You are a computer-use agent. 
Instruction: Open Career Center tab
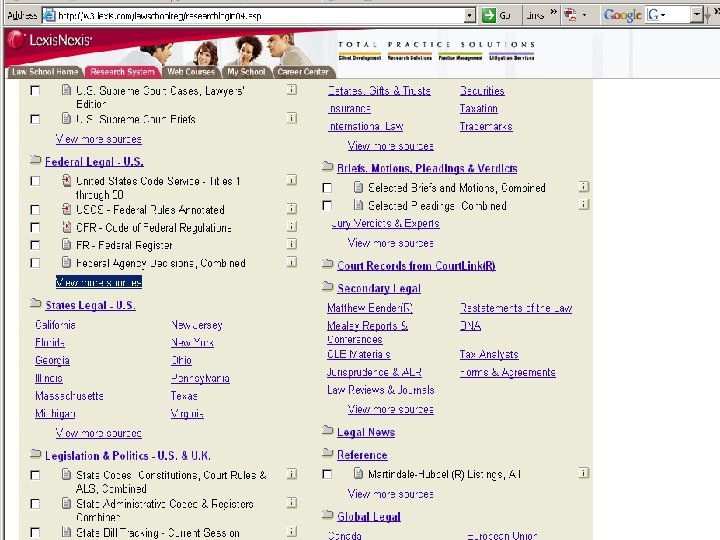303,72
